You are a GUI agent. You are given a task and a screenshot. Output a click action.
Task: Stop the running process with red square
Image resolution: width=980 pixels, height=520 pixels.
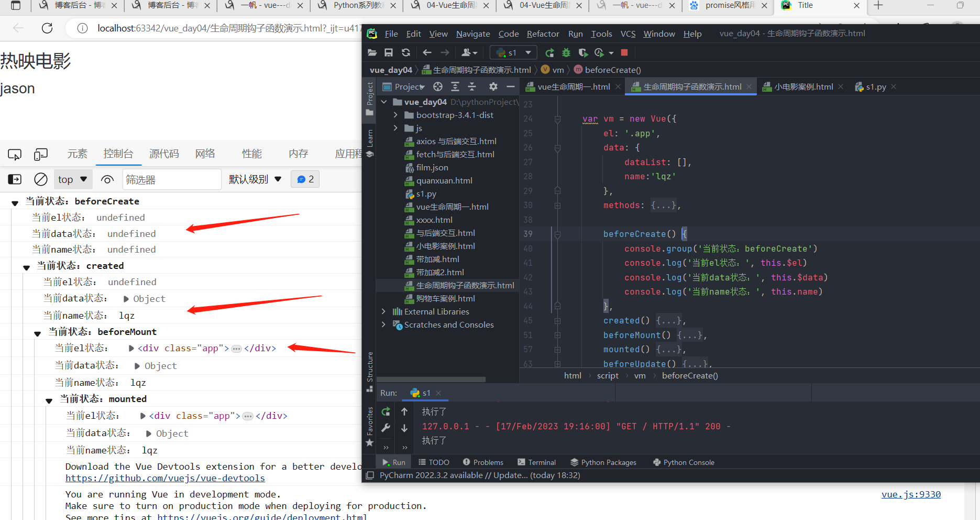[624, 52]
